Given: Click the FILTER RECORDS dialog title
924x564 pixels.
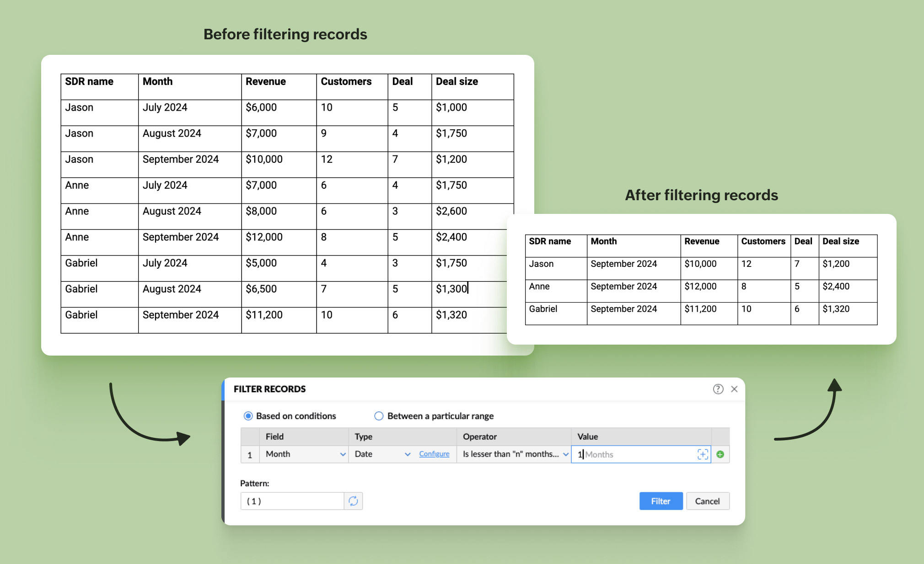Looking at the screenshot, I should pos(269,389).
